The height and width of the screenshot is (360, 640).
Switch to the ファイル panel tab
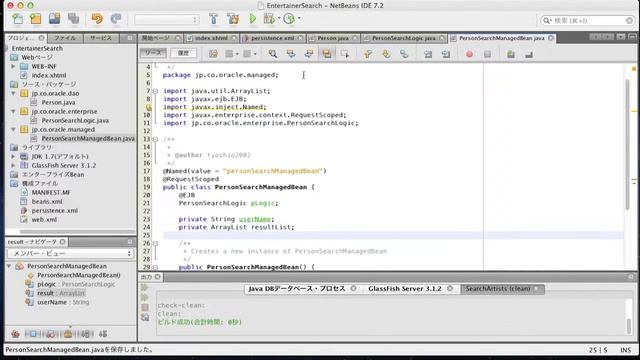pos(65,38)
